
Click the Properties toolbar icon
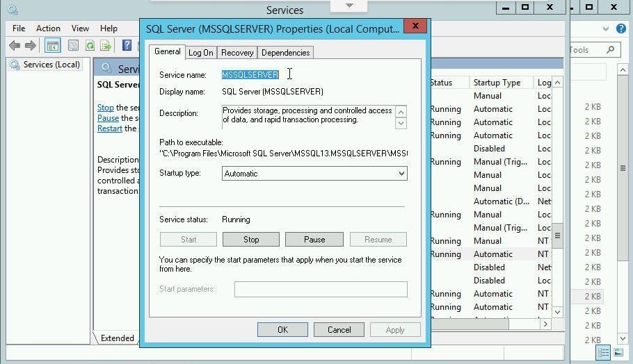[73, 46]
